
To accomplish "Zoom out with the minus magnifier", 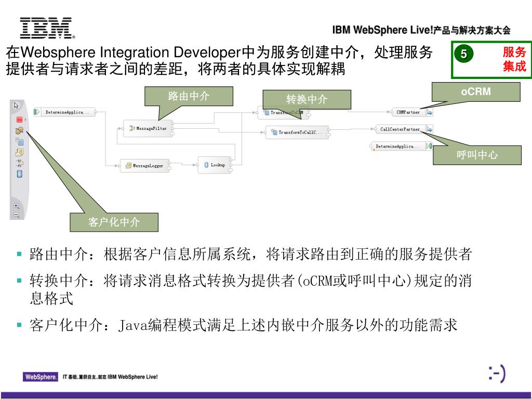I will (x=16, y=215).
